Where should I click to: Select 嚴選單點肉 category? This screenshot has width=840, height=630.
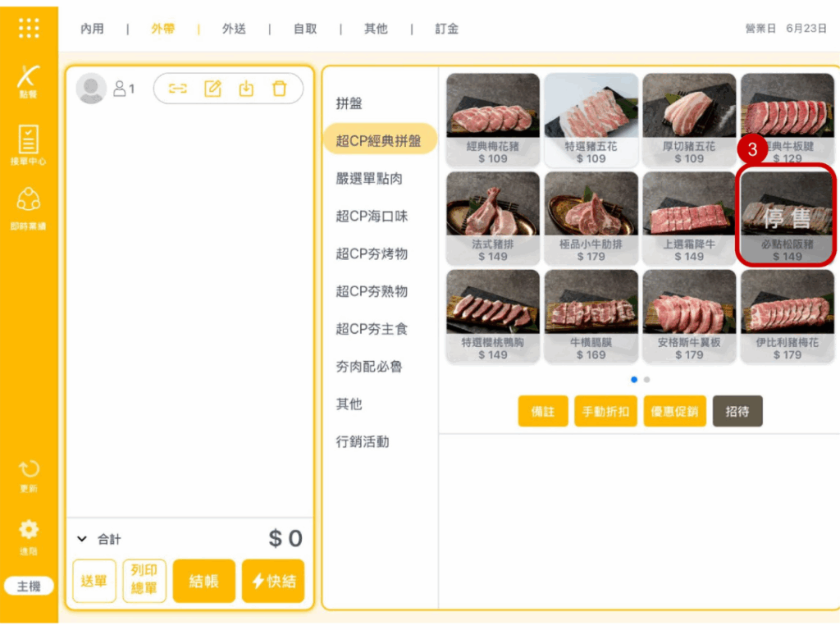369,179
